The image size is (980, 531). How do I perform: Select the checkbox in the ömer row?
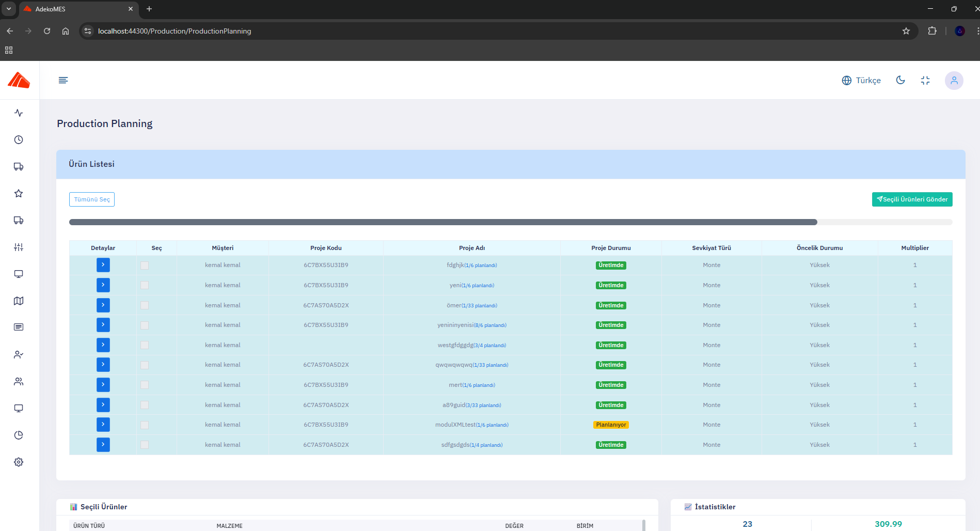coord(145,305)
